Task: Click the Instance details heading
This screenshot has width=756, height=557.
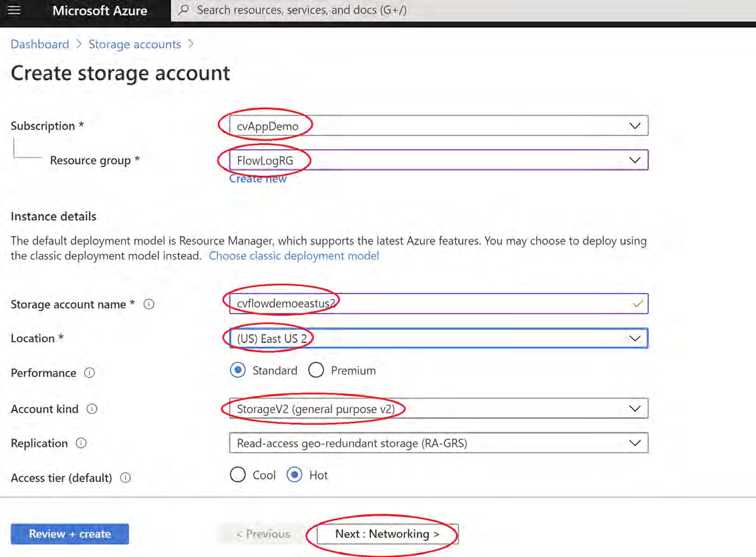Action: (53, 217)
